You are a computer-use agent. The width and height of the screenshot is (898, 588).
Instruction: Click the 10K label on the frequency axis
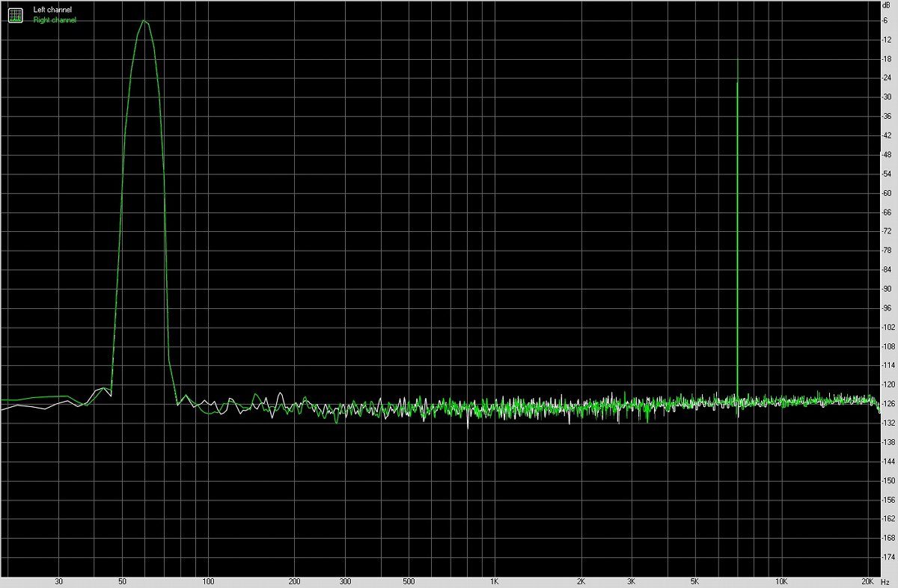pos(782,581)
